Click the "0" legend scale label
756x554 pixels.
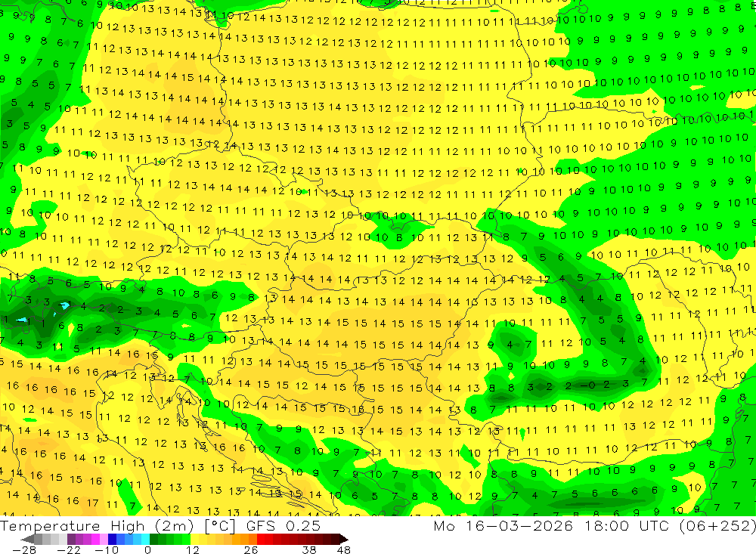click(148, 550)
